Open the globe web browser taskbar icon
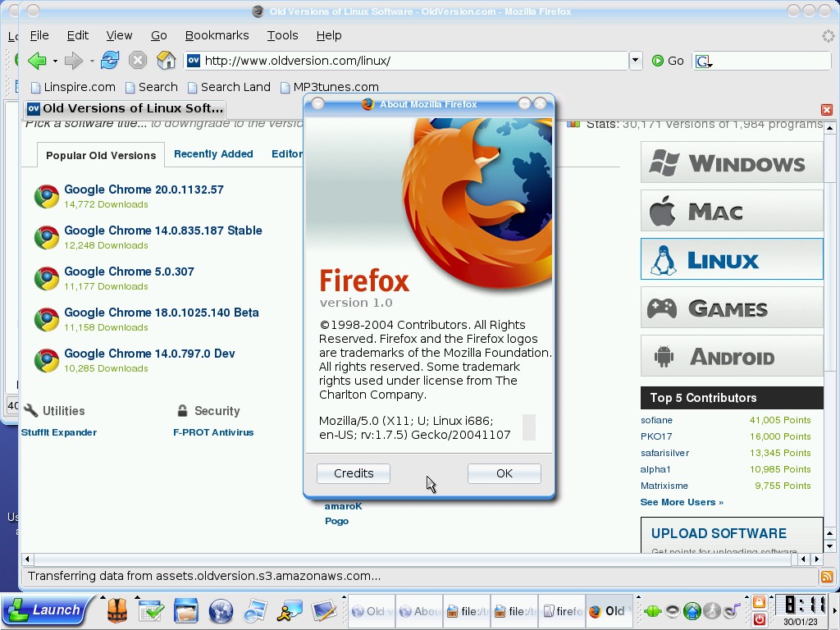The width and height of the screenshot is (840, 630). [x=221, y=611]
